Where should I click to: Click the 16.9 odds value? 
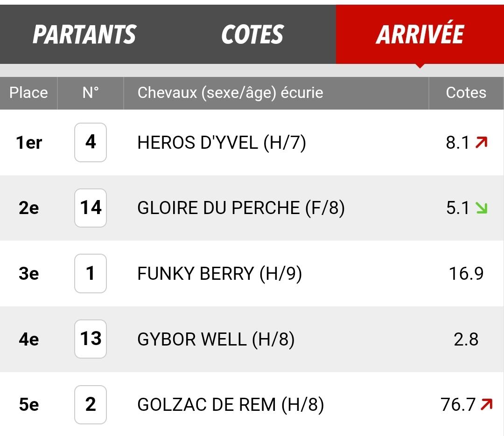tap(466, 274)
